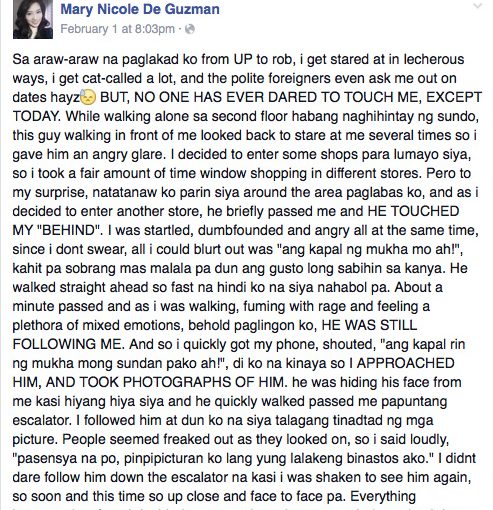Click the quote starting "pasensya na po"
493x510 pixels.
tap(223, 459)
